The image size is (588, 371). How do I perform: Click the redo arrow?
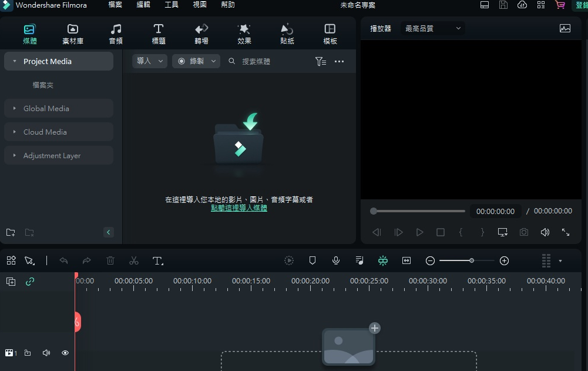coord(86,260)
